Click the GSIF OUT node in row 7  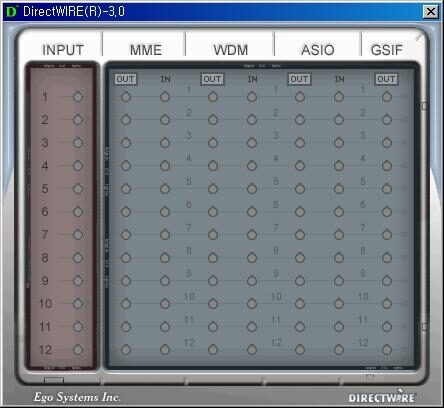coord(387,235)
